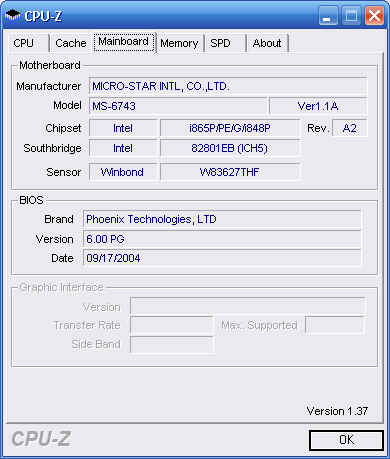This screenshot has height=459, width=390.
Task: Click the Side Band field
Action: click(x=172, y=344)
